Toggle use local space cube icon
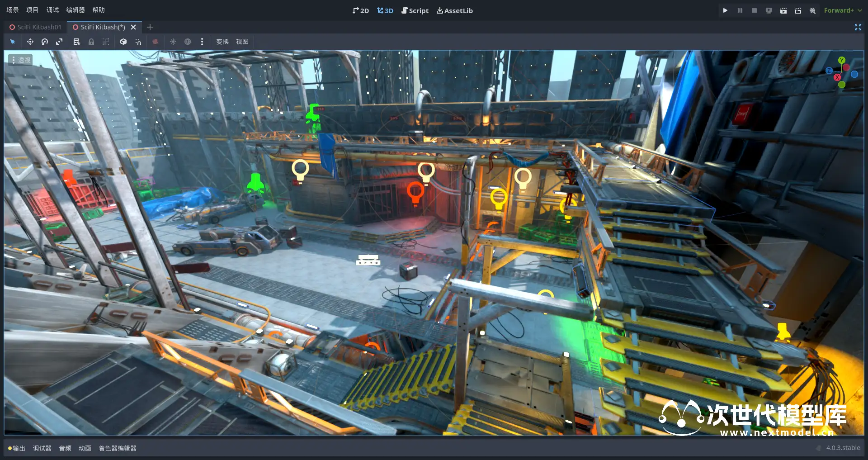This screenshot has width=868, height=460. [x=123, y=42]
